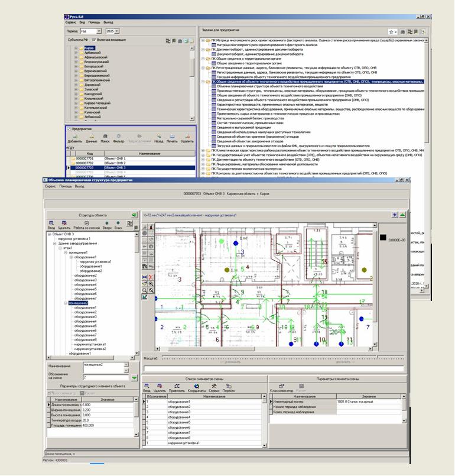Screen dimensions: 455x476
Task: Open the Сервис menu in Русь window
Action: point(71,21)
